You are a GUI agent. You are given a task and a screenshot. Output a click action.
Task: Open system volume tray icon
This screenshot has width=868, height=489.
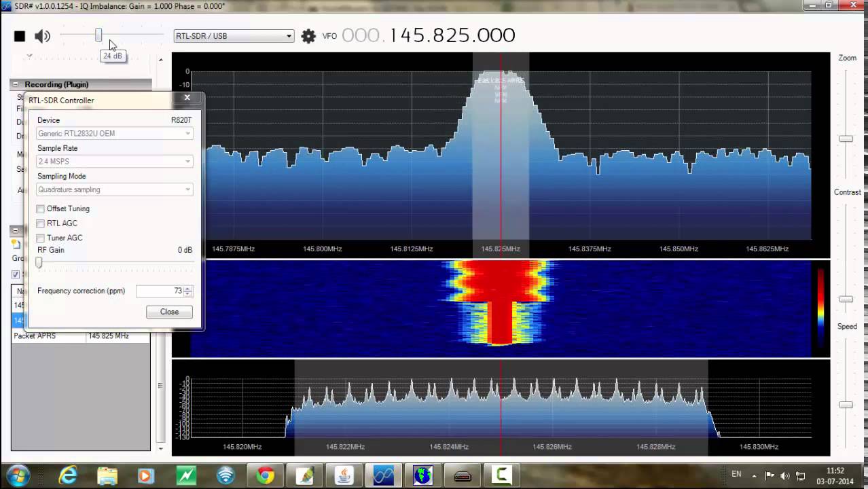(785, 475)
